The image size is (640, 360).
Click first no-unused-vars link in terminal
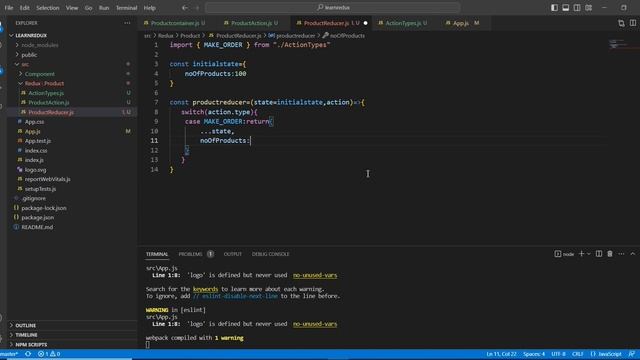click(x=315, y=275)
